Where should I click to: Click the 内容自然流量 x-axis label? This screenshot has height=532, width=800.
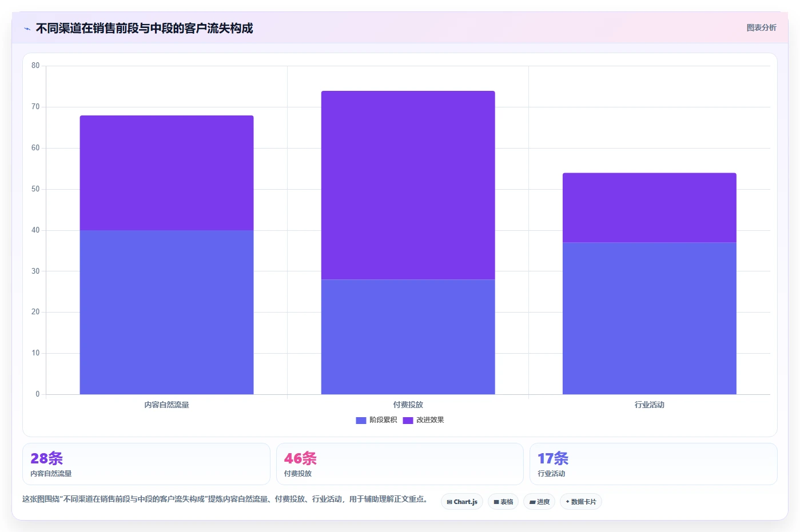[166, 405]
